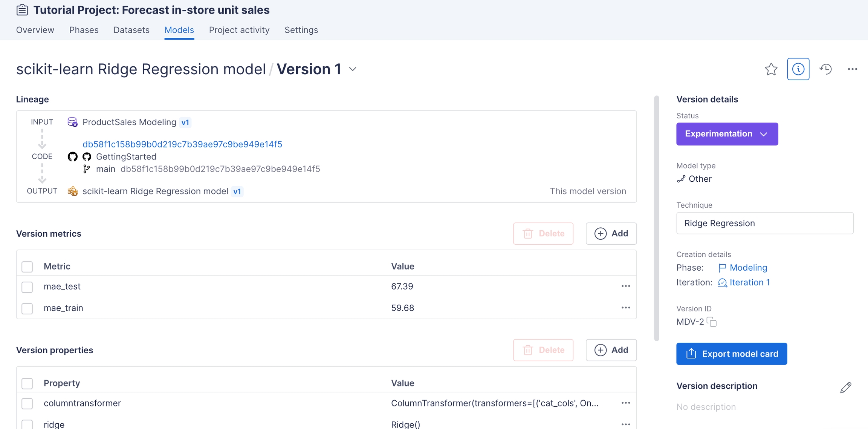Switch to the Datasets tab
868x429 pixels.
click(131, 30)
